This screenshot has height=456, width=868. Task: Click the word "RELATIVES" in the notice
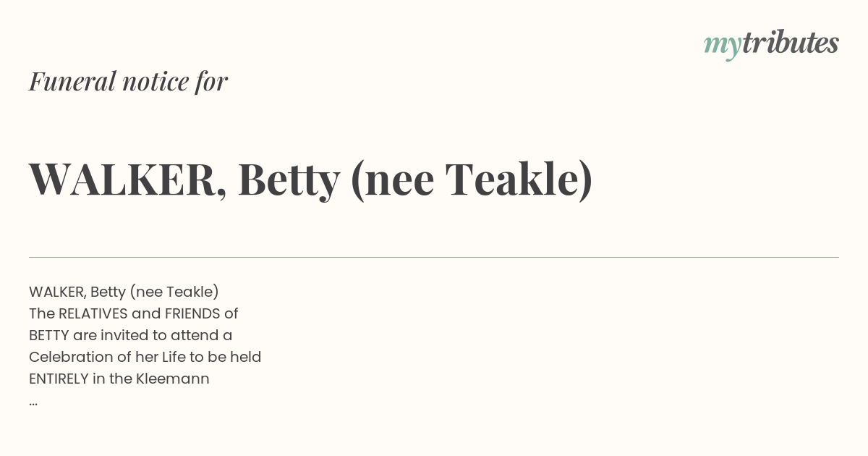pos(93,313)
